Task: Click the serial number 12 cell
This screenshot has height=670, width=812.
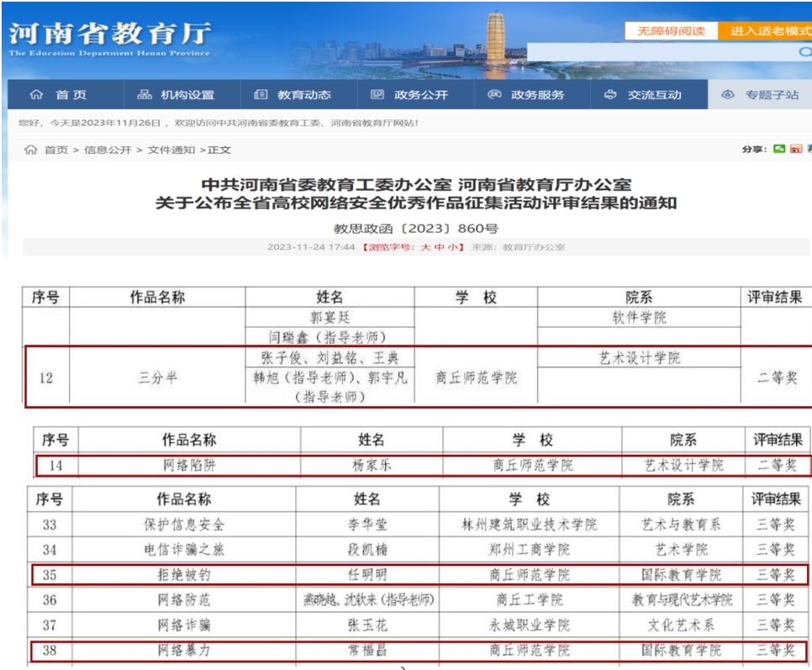Action: pos(46,377)
